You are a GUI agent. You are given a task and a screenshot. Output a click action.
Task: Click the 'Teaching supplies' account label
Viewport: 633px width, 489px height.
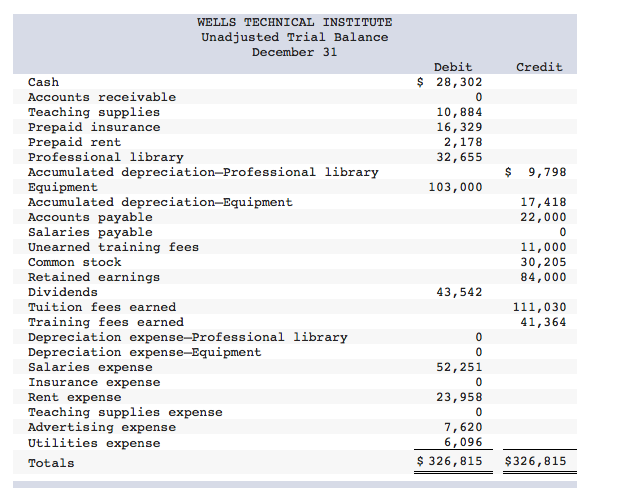click(94, 112)
